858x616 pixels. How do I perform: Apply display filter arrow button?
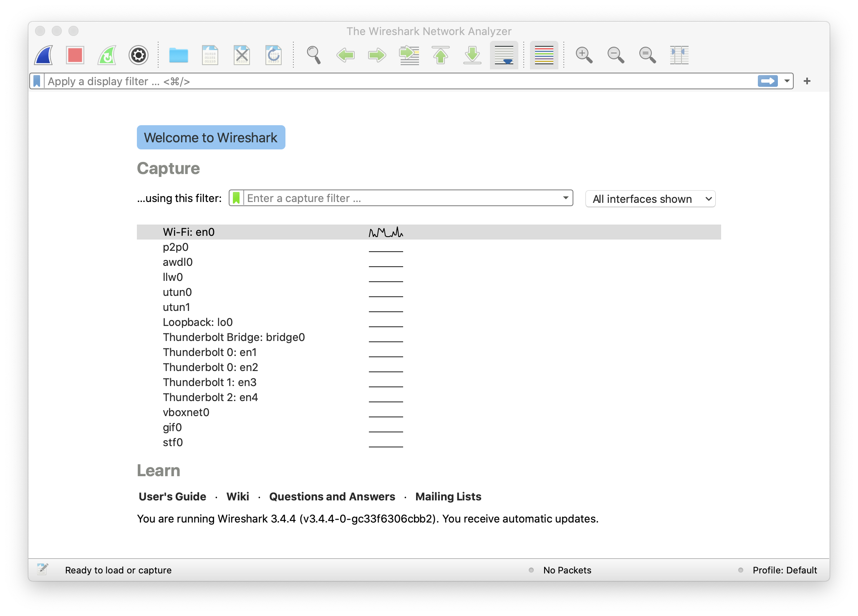pyautogui.click(x=768, y=81)
